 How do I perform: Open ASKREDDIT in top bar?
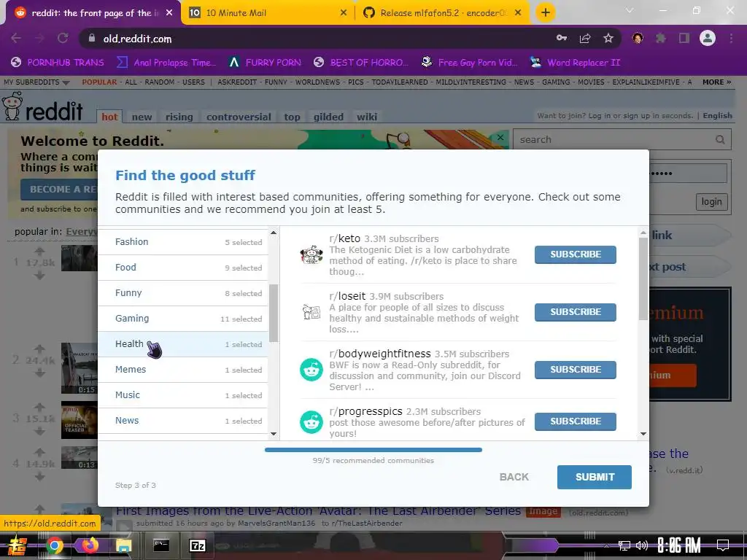[x=237, y=82]
